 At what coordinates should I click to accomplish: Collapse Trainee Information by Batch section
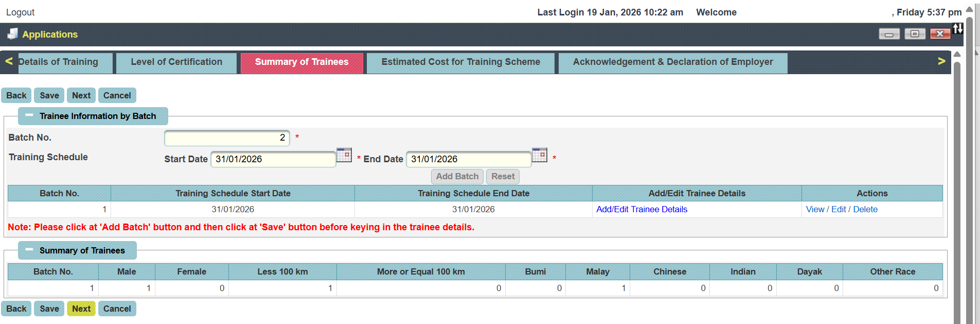pyautogui.click(x=29, y=116)
